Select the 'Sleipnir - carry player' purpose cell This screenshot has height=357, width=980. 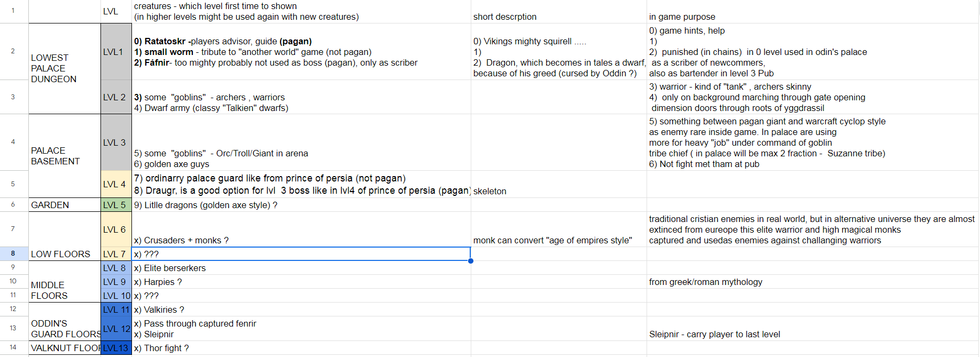[812, 329]
